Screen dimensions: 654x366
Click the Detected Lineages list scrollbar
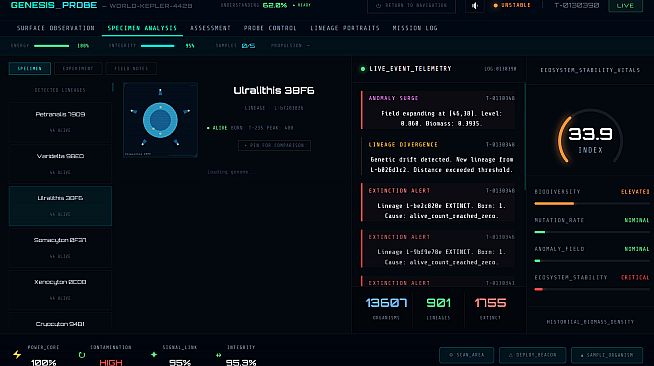pyautogui.click(x=113, y=87)
